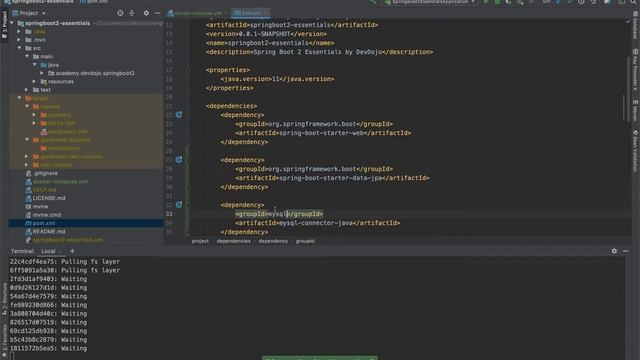Select LICENSE.md in project tree
The image size is (640, 360).
point(49,198)
